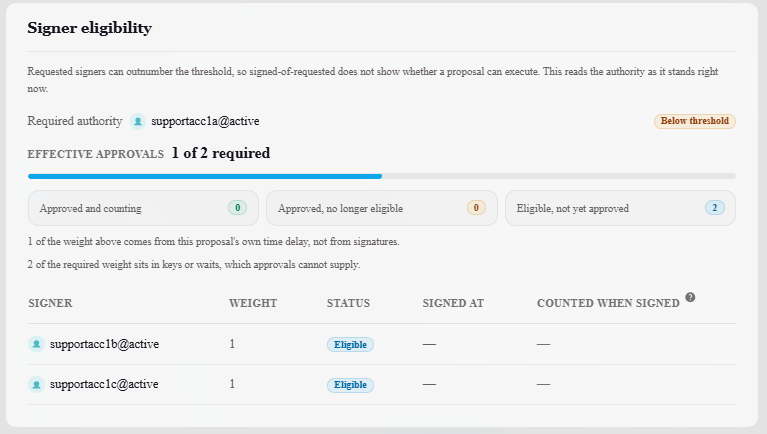
Task: Click the Eligible badge for supportacc1b@active
Action: [350, 344]
